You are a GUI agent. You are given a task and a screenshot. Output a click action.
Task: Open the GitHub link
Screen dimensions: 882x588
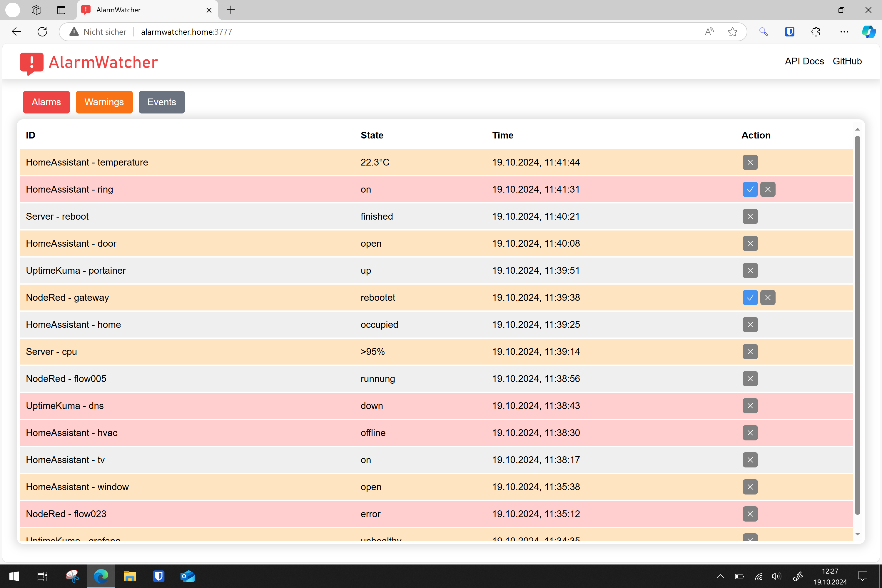click(847, 61)
